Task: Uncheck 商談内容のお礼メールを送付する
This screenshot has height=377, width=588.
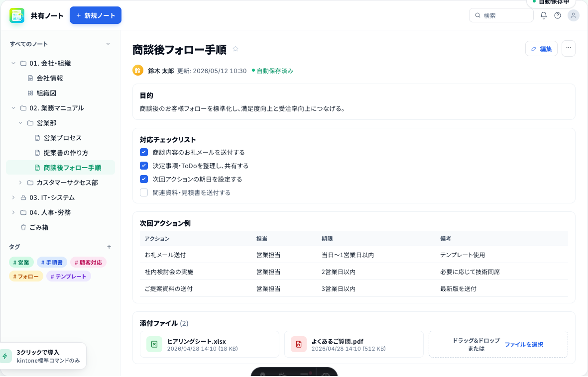Action: [144, 152]
